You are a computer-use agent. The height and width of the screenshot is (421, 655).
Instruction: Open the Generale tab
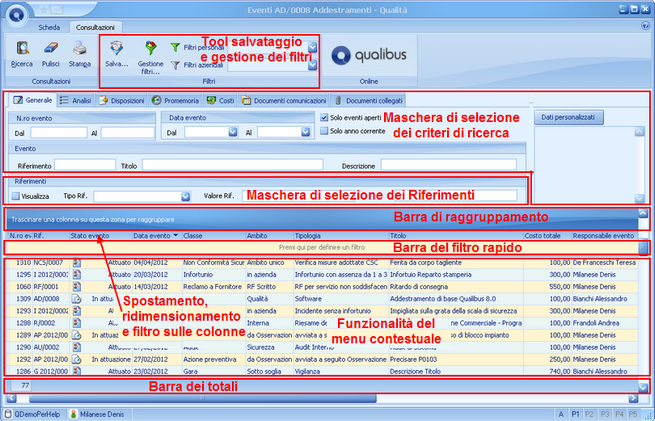[x=33, y=100]
